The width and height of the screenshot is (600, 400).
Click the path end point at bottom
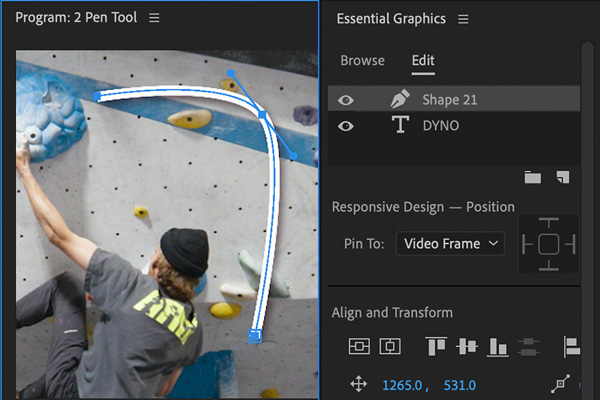click(x=255, y=336)
